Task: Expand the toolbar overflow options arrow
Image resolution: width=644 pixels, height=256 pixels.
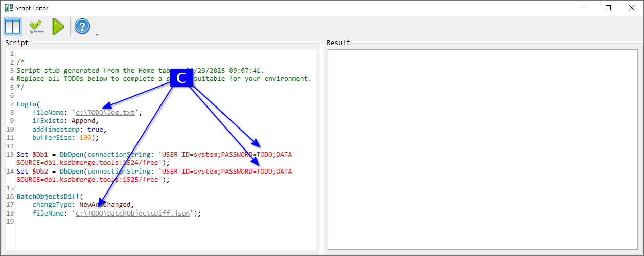Action: (97, 34)
